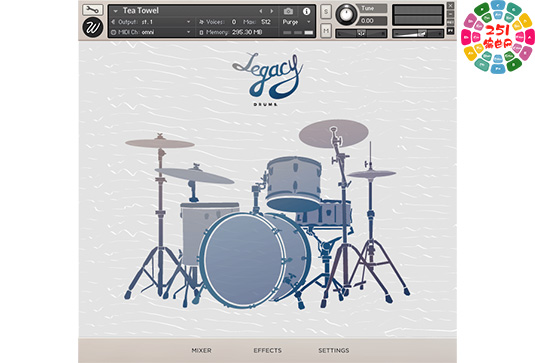535x363 pixels.
Task: Click the lower-left cymbal above floor tom
Action: pyautogui.click(x=194, y=175)
